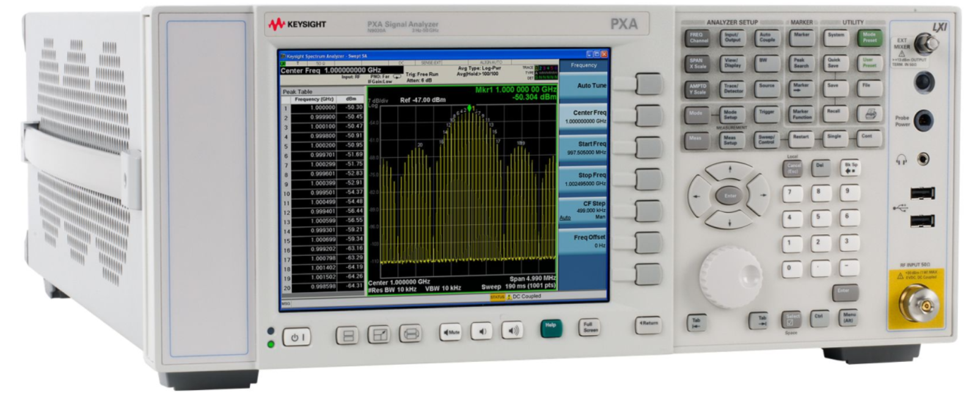Click the Peak Table header label

[x=298, y=92]
